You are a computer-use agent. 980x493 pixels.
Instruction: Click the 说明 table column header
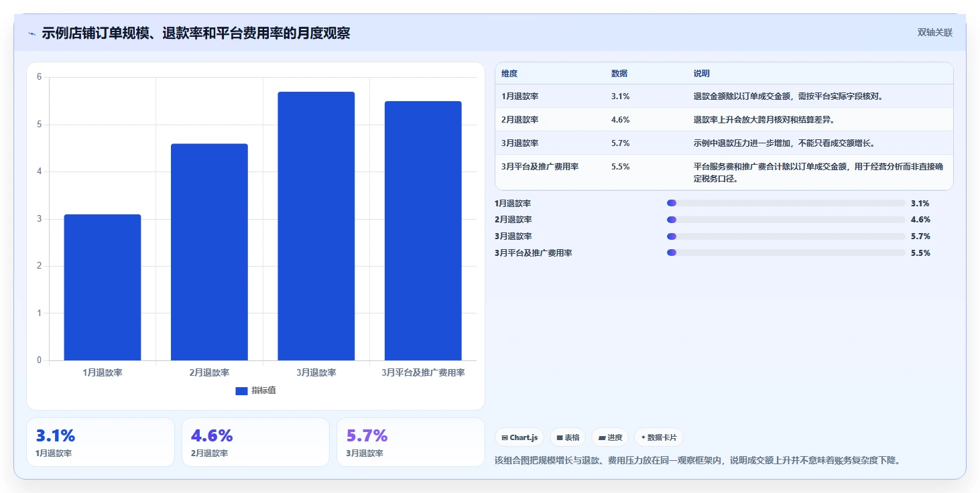pos(702,74)
